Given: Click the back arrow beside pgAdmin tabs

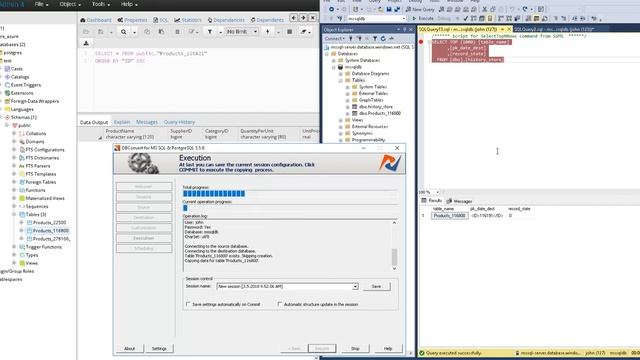Looking at the screenshot, I should (293, 18).
